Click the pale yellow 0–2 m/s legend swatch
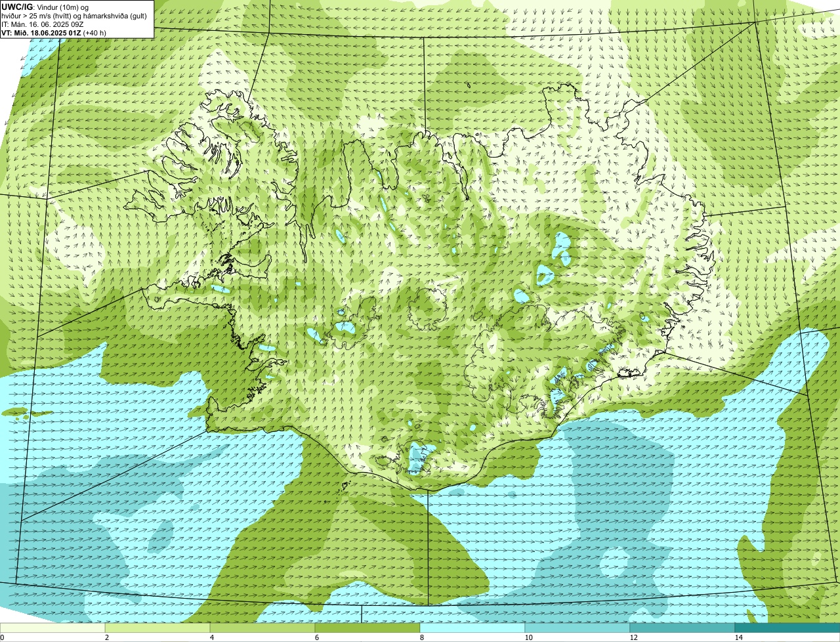Screen dimensions: 840x642 [52, 628]
